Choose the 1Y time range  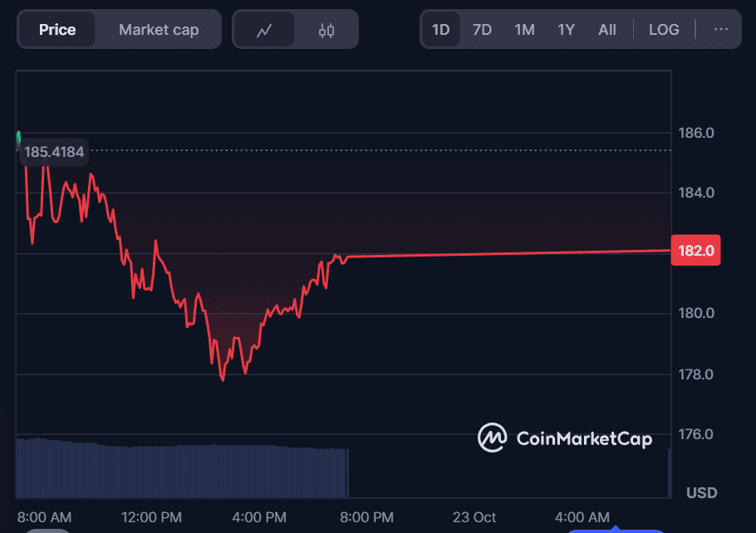point(566,30)
